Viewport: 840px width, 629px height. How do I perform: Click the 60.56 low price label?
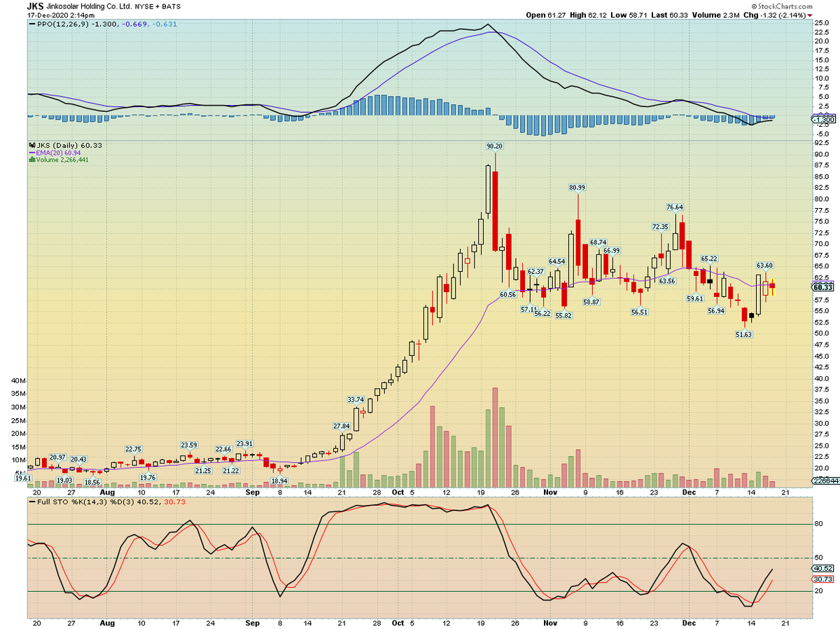pos(507,295)
